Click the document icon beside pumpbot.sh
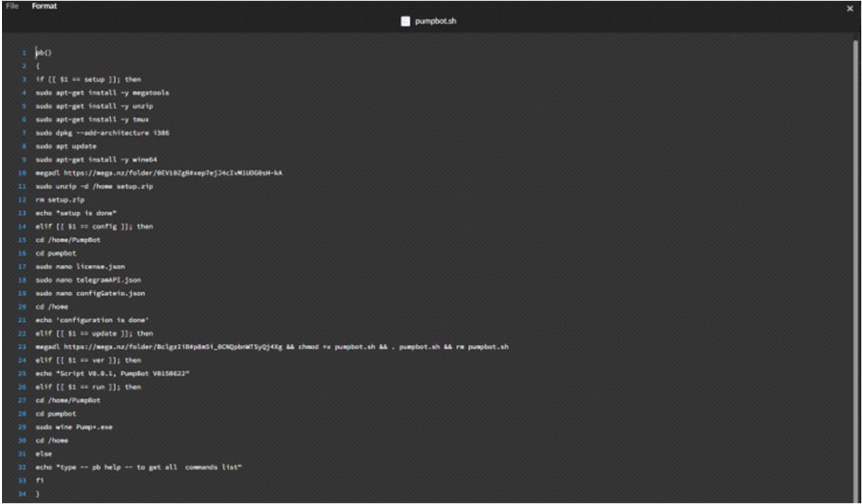This screenshot has width=862, height=504. (x=406, y=21)
